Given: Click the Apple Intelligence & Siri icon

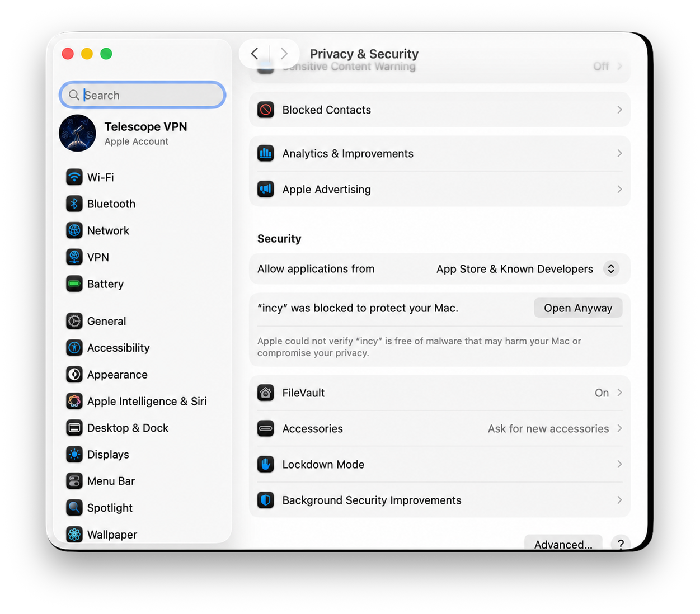Looking at the screenshot, I should 74,401.
